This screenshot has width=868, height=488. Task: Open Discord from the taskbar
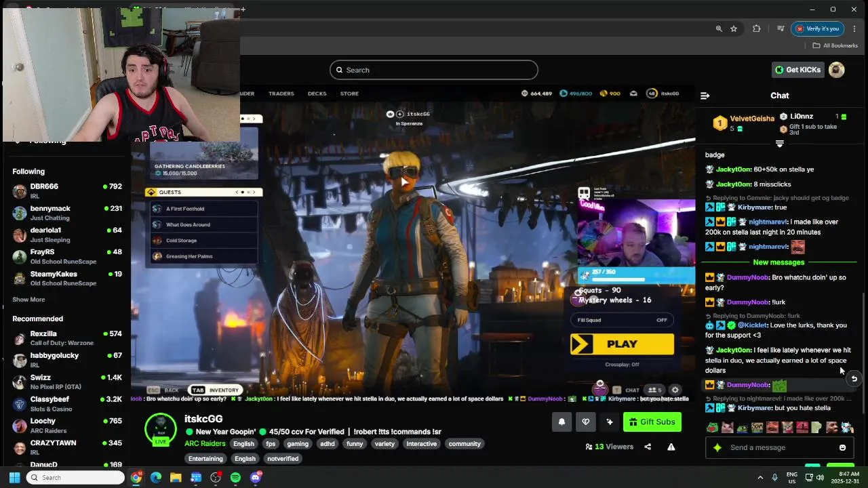256,477
